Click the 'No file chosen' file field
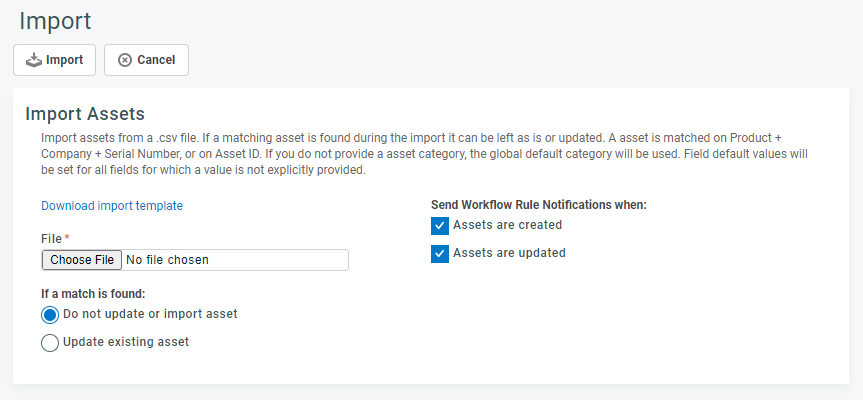Image resolution: width=863 pixels, height=400 pixels. (x=195, y=260)
